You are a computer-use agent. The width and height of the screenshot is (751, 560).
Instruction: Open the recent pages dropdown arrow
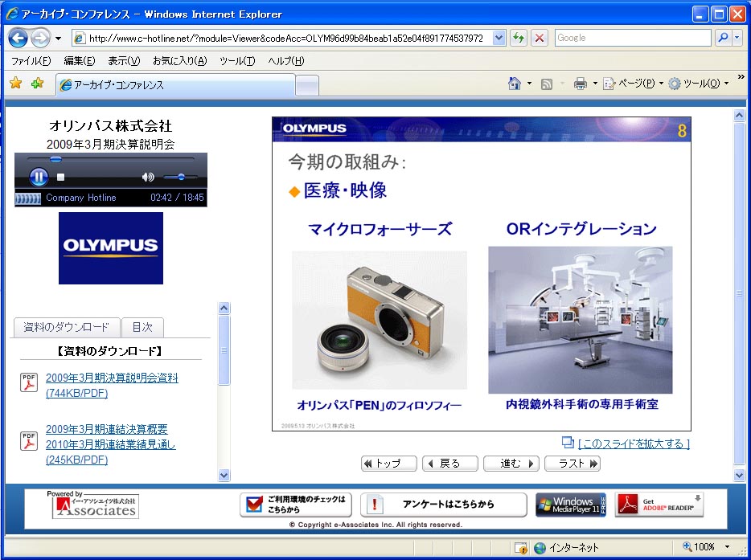[59, 39]
